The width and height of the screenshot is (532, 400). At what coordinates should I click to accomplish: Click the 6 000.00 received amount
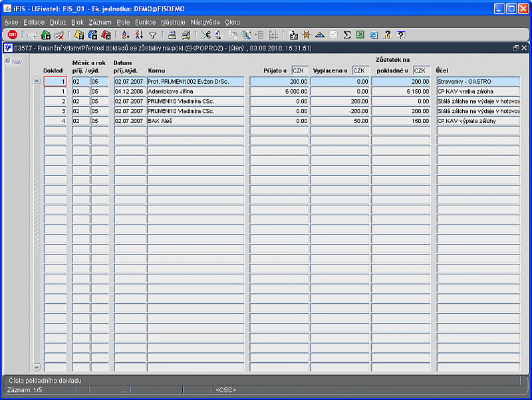click(x=279, y=91)
